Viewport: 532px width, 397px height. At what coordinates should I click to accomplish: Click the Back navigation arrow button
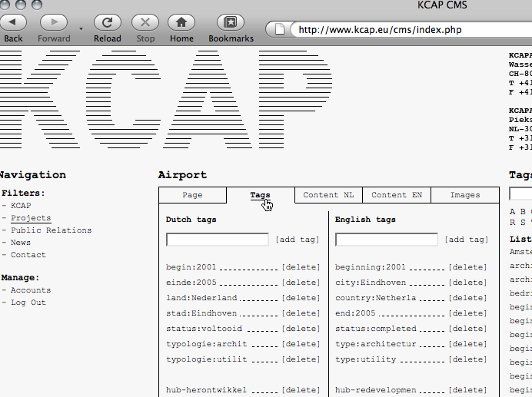pos(13,22)
